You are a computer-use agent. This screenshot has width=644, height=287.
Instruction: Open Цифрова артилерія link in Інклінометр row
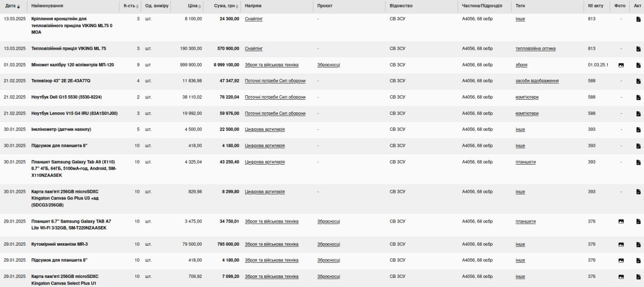click(265, 129)
